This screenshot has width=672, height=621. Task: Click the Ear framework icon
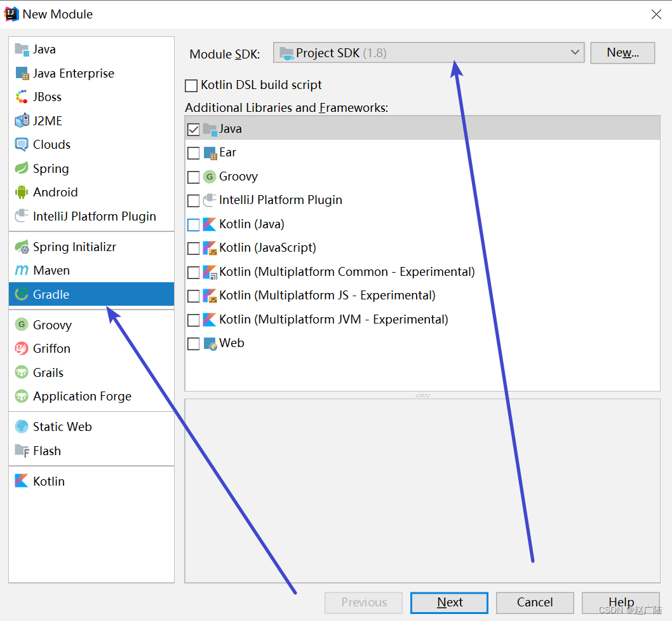210,153
